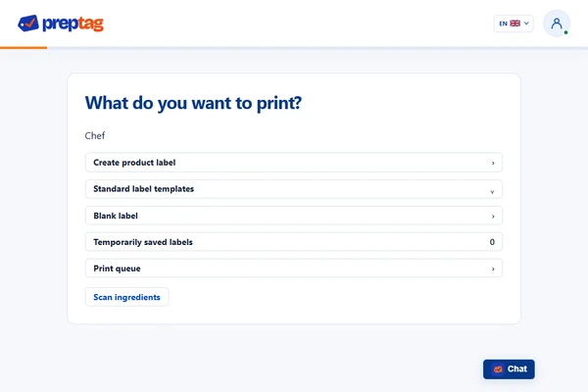Click the saved labels count 0
The width and height of the screenshot is (588, 392).
tap(492, 242)
